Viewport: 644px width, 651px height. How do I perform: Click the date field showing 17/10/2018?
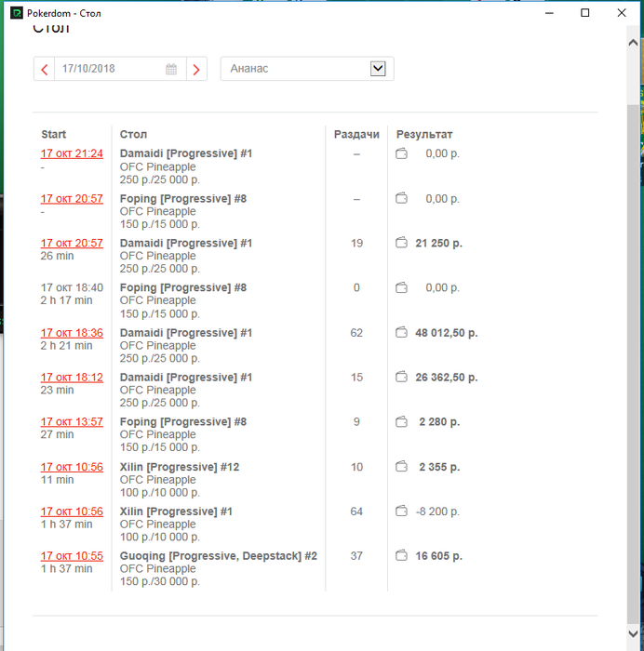click(x=120, y=69)
